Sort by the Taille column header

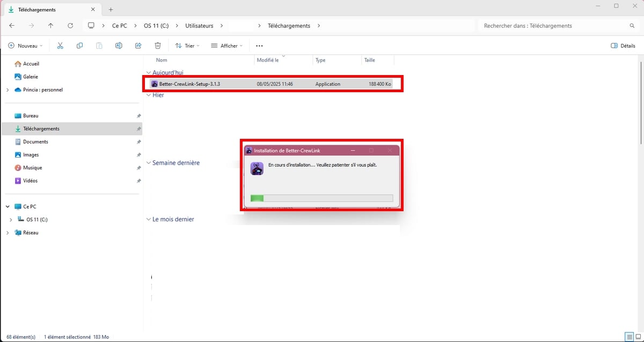point(370,60)
